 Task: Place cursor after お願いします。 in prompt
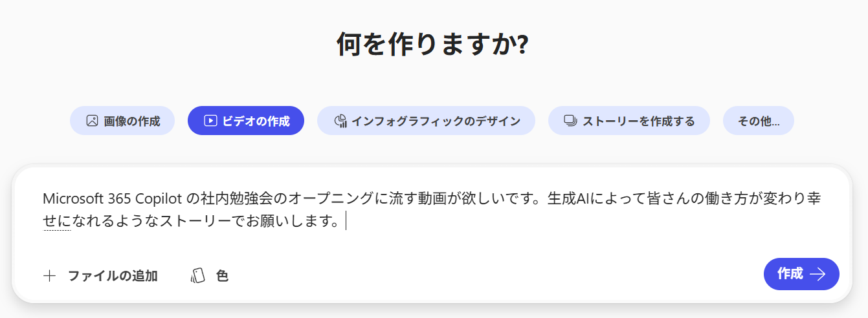pos(345,222)
